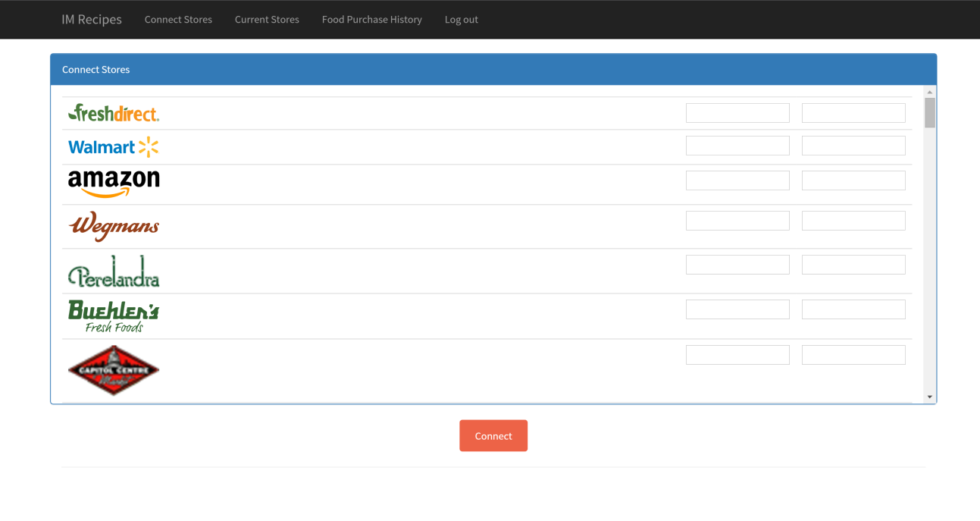Focus the first input field in Wegmans row
This screenshot has width=980, height=521.
pyautogui.click(x=737, y=221)
